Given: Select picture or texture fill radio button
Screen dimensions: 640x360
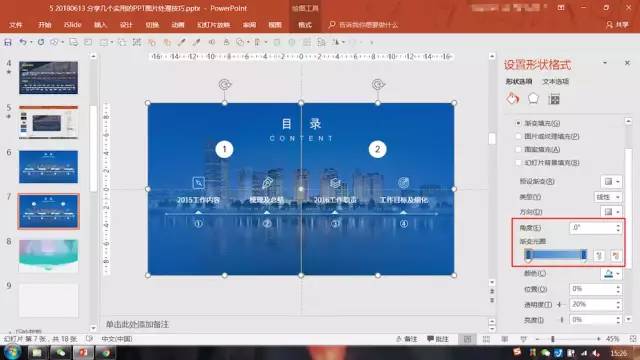Looking at the screenshot, I should (518, 136).
